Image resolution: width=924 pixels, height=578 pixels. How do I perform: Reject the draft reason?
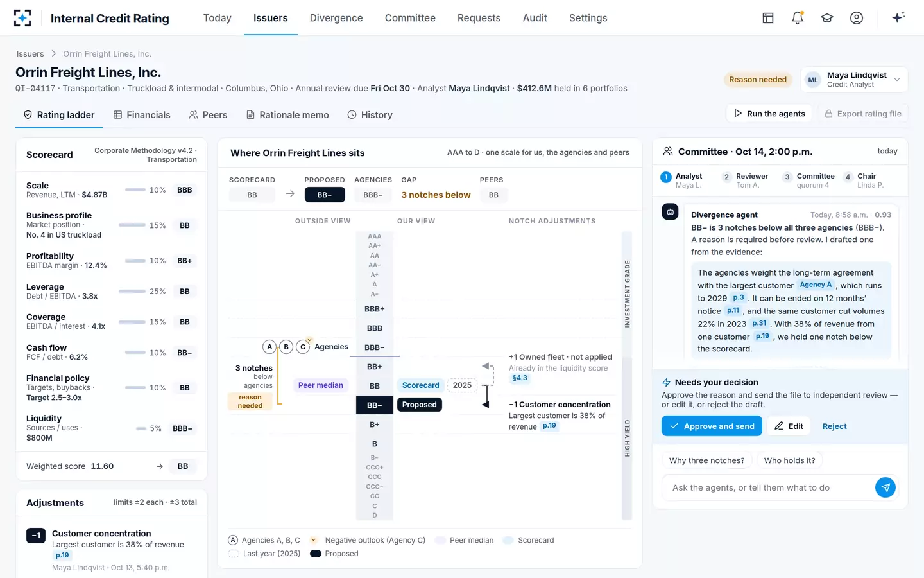coord(834,426)
